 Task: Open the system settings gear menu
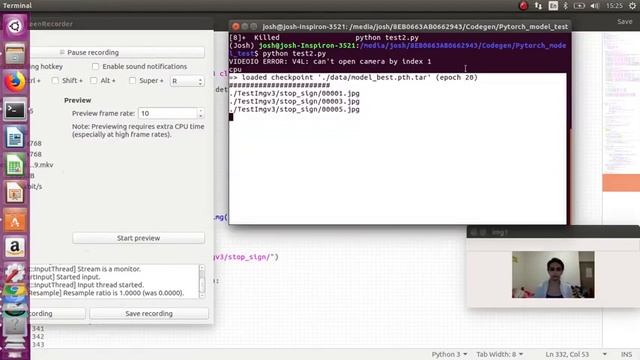tap(633, 6)
